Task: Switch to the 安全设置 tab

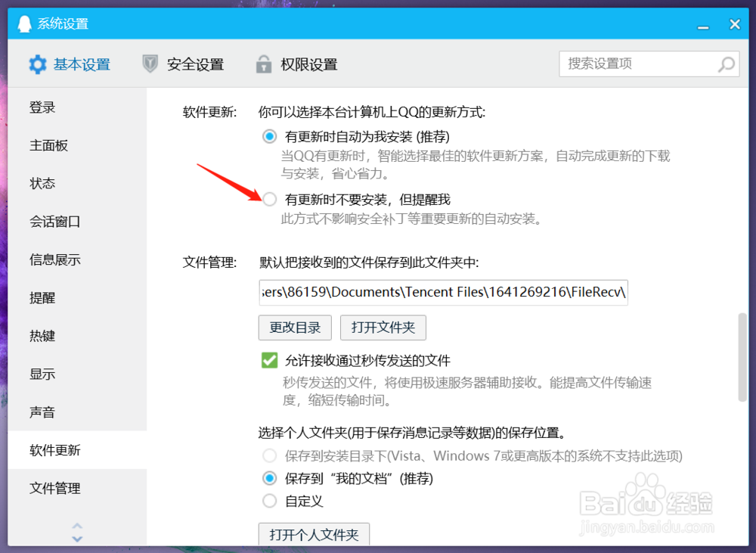Action: (x=183, y=64)
